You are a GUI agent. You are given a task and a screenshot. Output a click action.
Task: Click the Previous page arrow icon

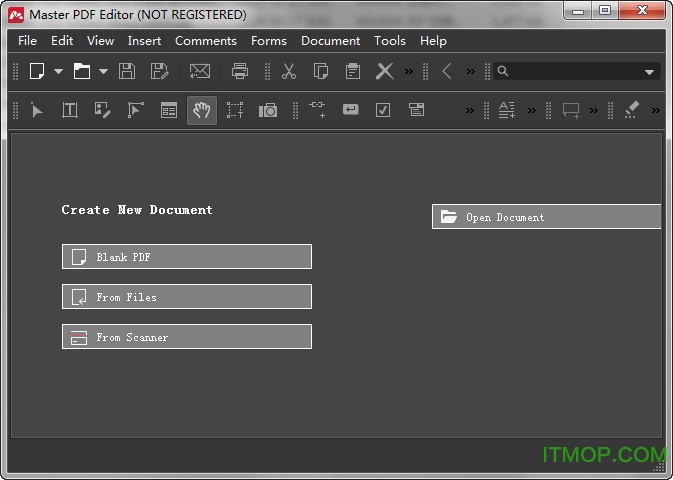(447, 71)
